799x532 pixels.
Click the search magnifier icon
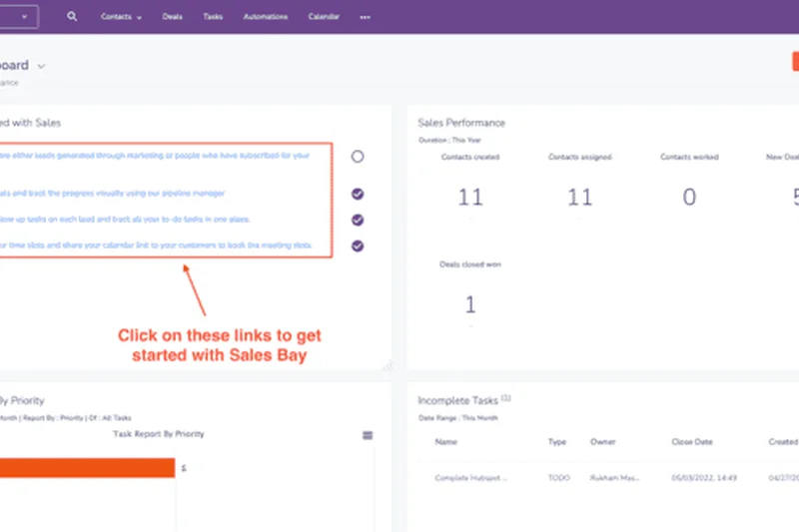pyautogui.click(x=72, y=16)
